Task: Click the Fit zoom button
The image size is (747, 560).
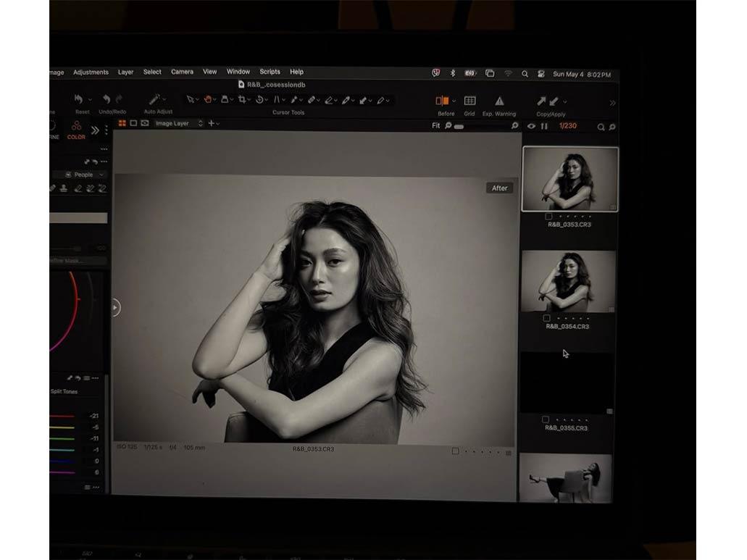Action: click(x=435, y=126)
